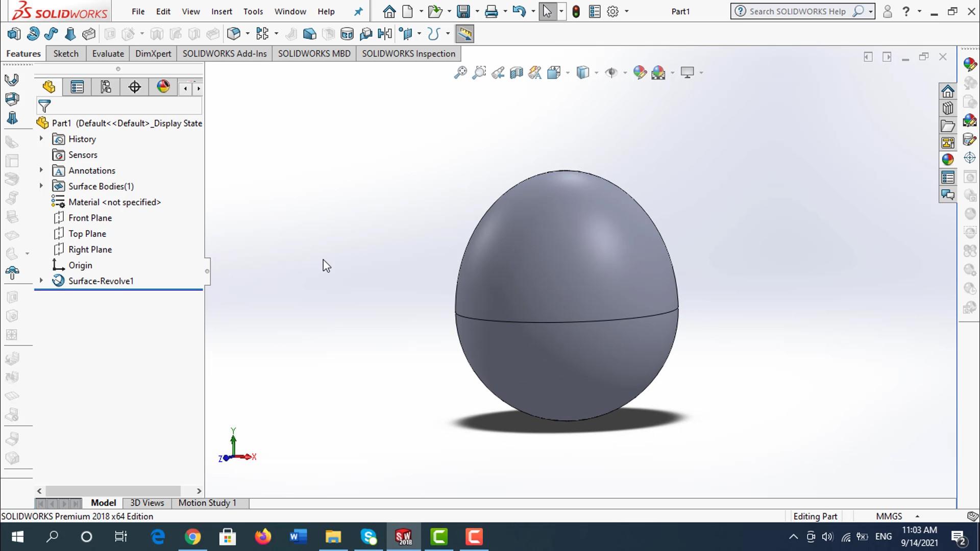Open the DisplayManager color ball tab
The height and width of the screenshot is (551, 980).
[x=163, y=87]
